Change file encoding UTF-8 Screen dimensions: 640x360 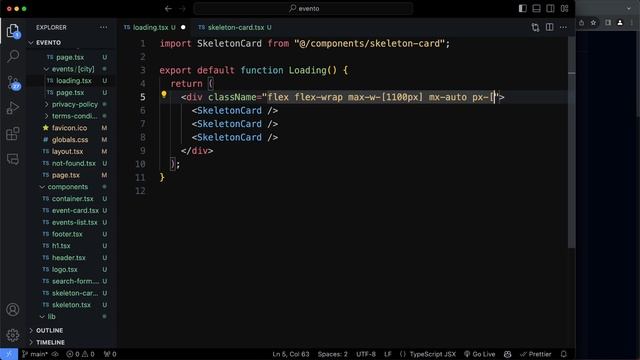(366, 354)
